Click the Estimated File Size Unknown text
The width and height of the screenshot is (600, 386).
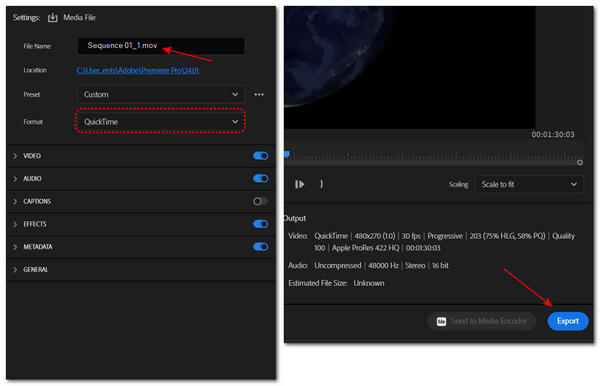point(336,283)
